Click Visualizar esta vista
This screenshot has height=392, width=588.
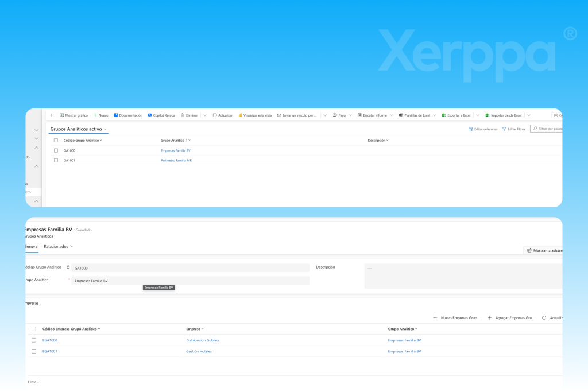[x=254, y=115]
